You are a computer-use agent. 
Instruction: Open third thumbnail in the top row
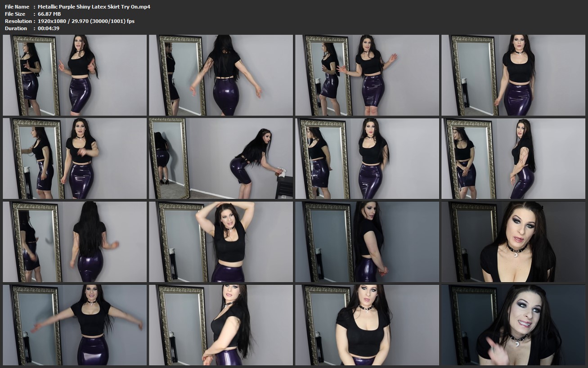[367, 75]
